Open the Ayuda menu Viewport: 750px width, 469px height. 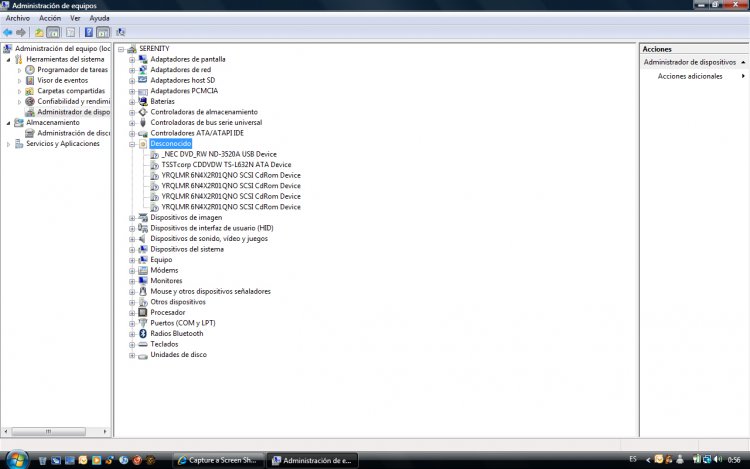pos(99,18)
